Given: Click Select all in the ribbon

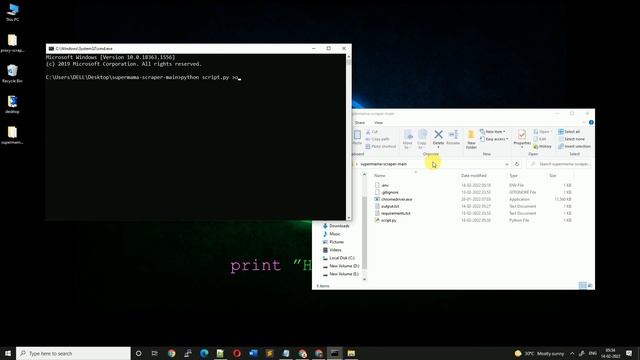Looking at the screenshot, I should point(569,132).
